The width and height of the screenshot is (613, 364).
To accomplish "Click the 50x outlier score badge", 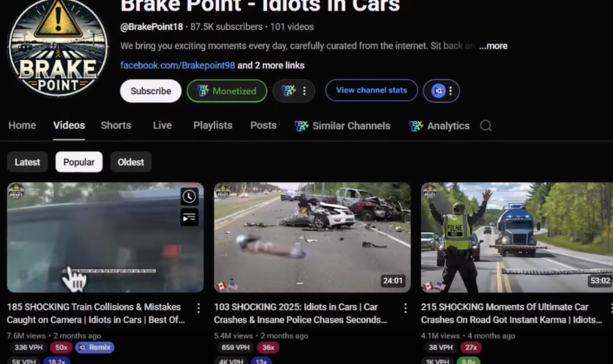I will pyautogui.click(x=61, y=347).
